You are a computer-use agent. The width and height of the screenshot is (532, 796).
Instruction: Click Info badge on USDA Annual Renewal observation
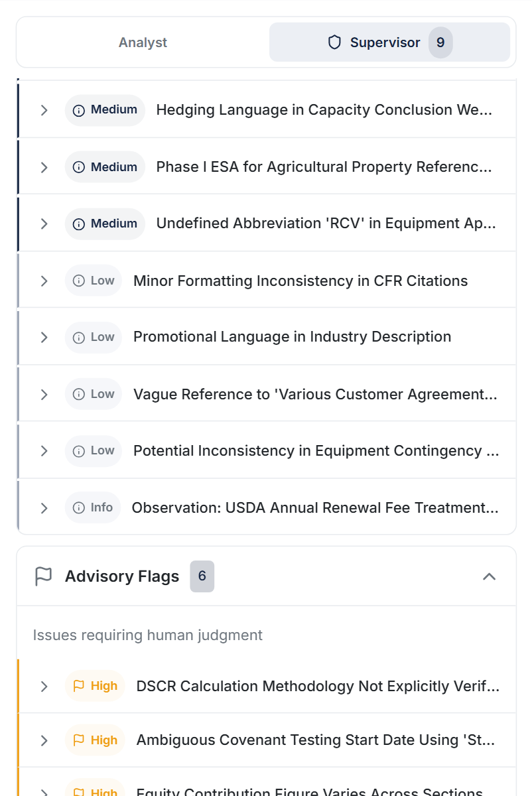click(x=93, y=507)
